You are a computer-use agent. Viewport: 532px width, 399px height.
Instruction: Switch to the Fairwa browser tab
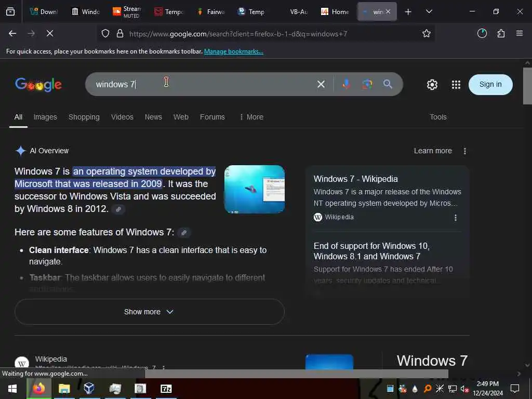(211, 12)
